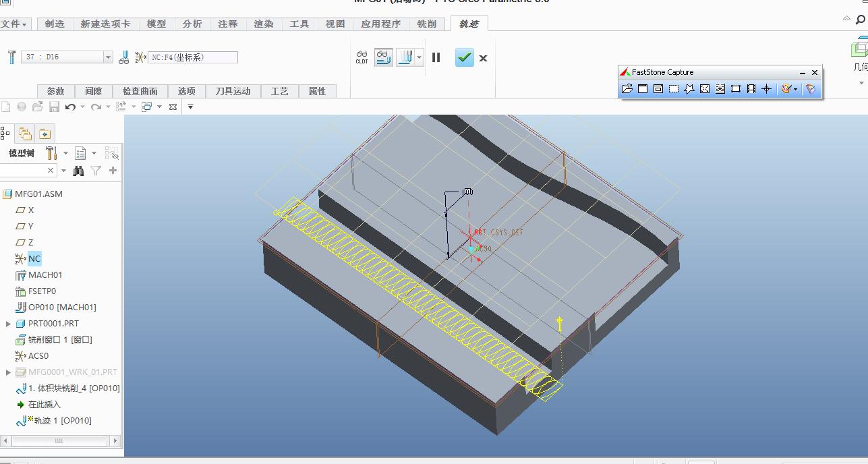
Task: Click FastStone capture rectangular region icon
Action: [x=673, y=88]
